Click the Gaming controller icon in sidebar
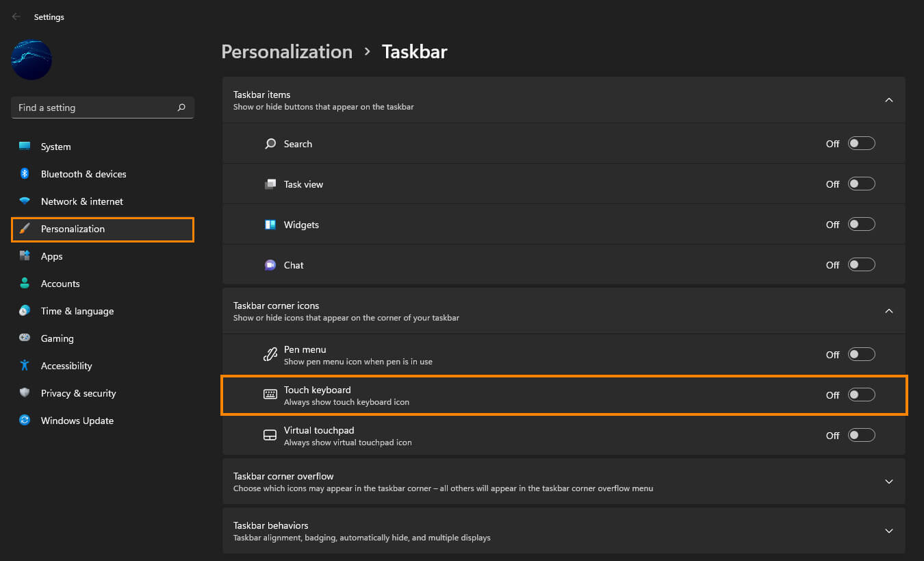924x561 pixels. point(25,338)
